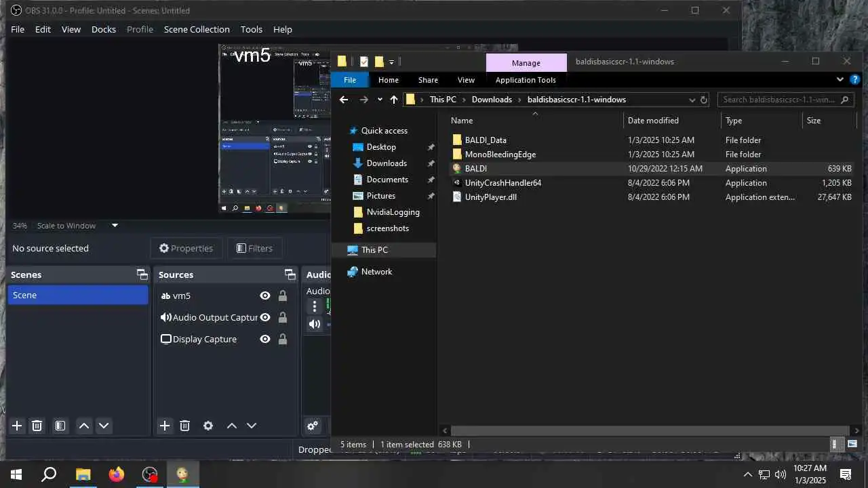Switch to the Application Tools tab
This screenshot has width=868, height=488.
coord(526,80)
